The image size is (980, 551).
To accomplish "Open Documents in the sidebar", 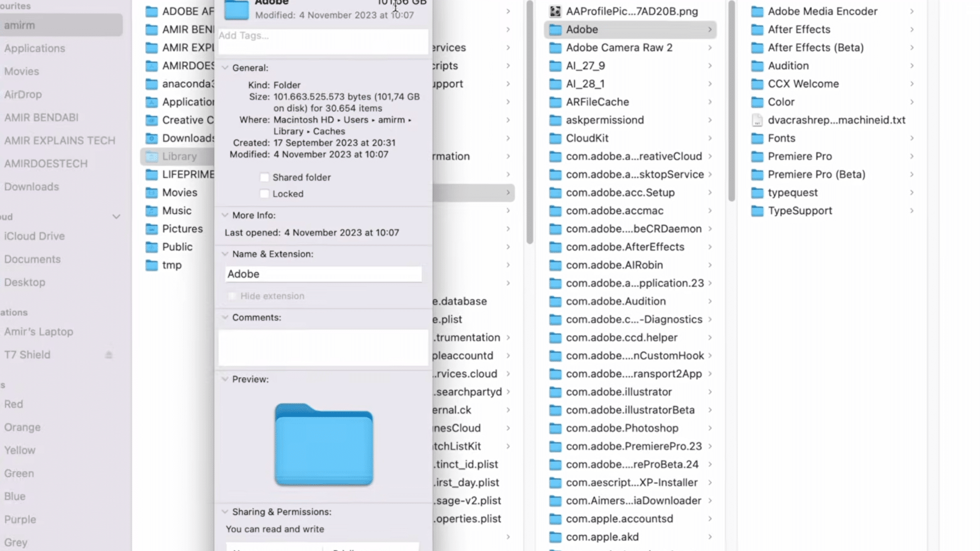I will pyautogui.click(x=32, y=259).
